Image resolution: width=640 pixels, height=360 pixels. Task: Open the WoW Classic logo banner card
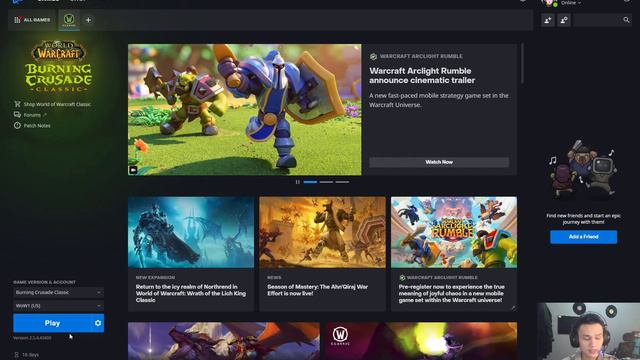(x=422, y=341)
